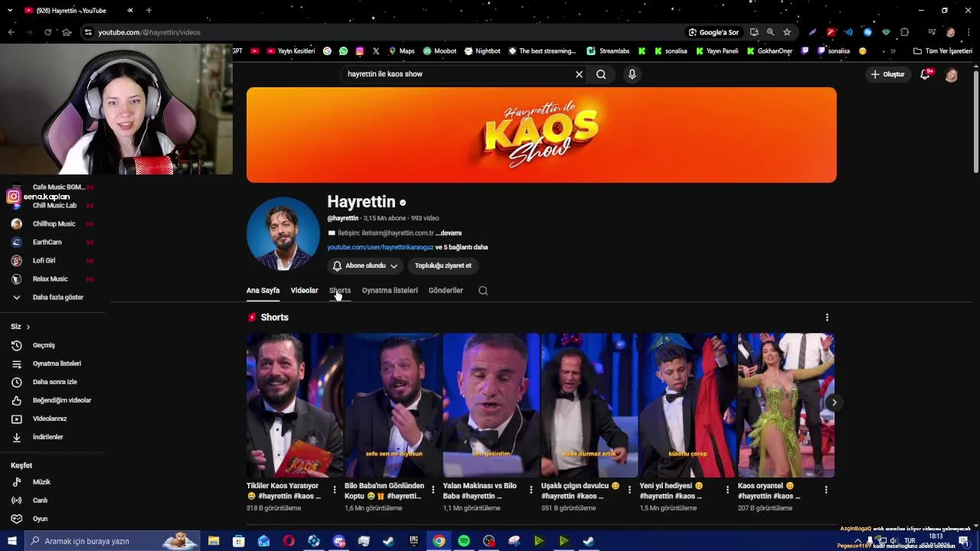Switch to the Videolar tab
Image resolution: width=980 pixels, height=551 pixels.
click(304, 291)
